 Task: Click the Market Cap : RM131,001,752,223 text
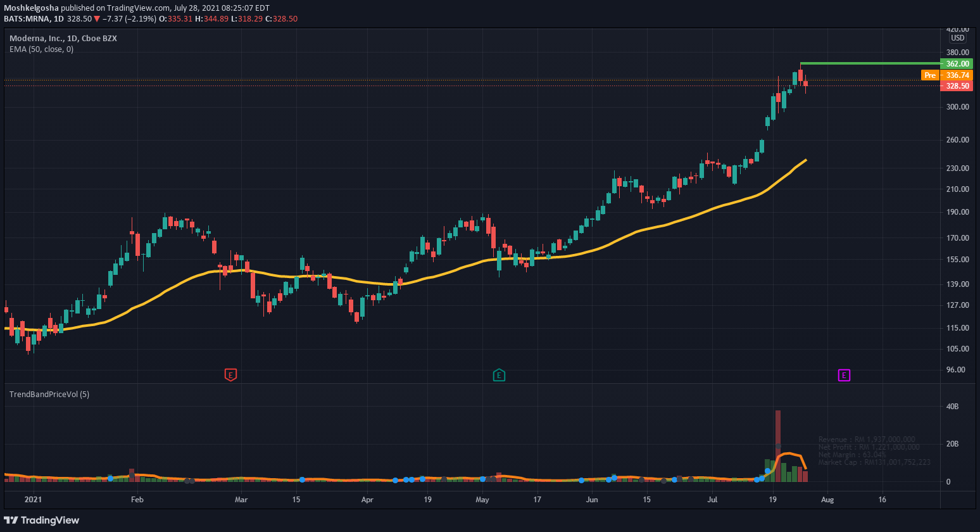point(874,462)
